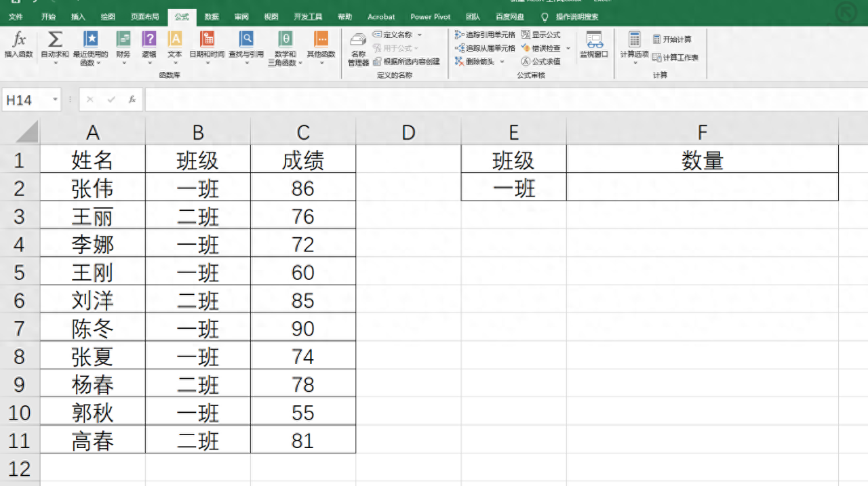
Task: Click the 数量 header cell
Action: pos(703,159)
